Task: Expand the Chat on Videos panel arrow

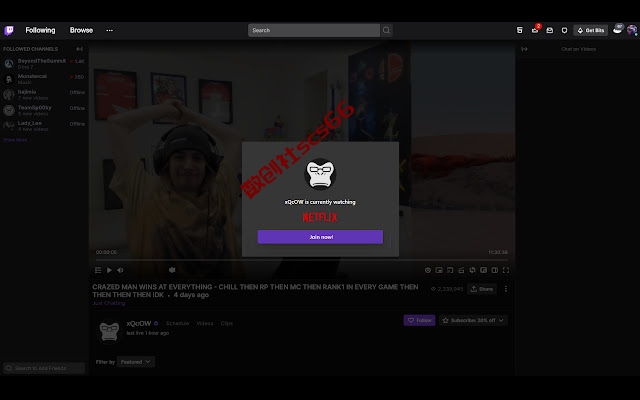Action: pyautogui.click(x=524, y=49)
